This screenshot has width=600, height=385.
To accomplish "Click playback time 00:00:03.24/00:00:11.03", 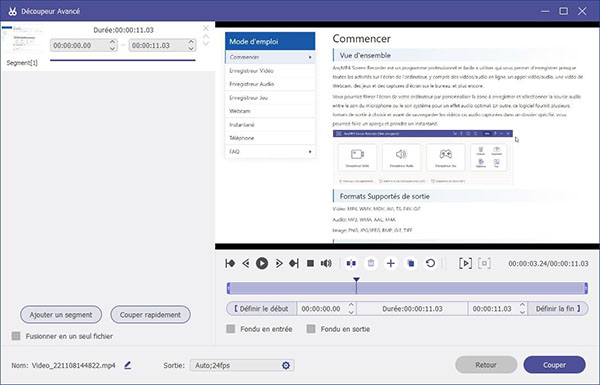I will (x=548, y=264).
